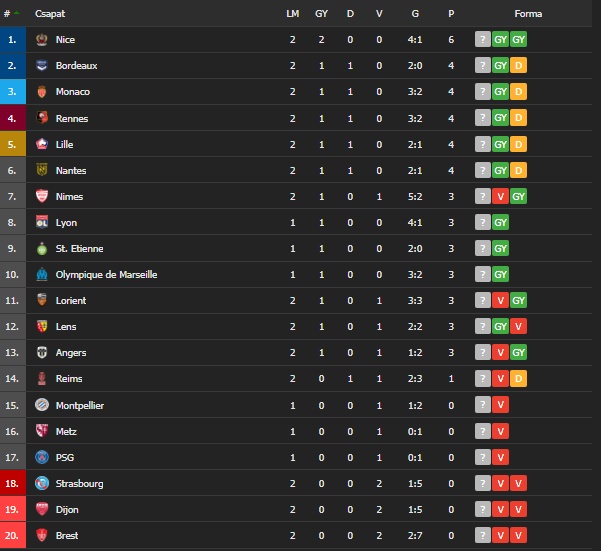Click the PSG club logo
601x551 pixels.
click(x=42, y=457)
